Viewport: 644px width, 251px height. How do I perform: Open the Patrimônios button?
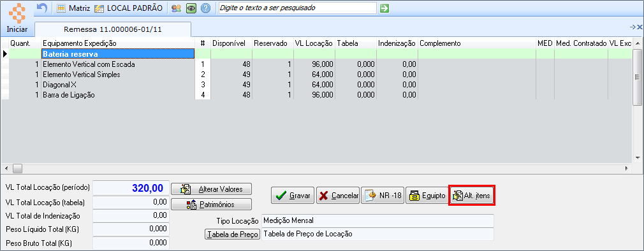[211, 204]
